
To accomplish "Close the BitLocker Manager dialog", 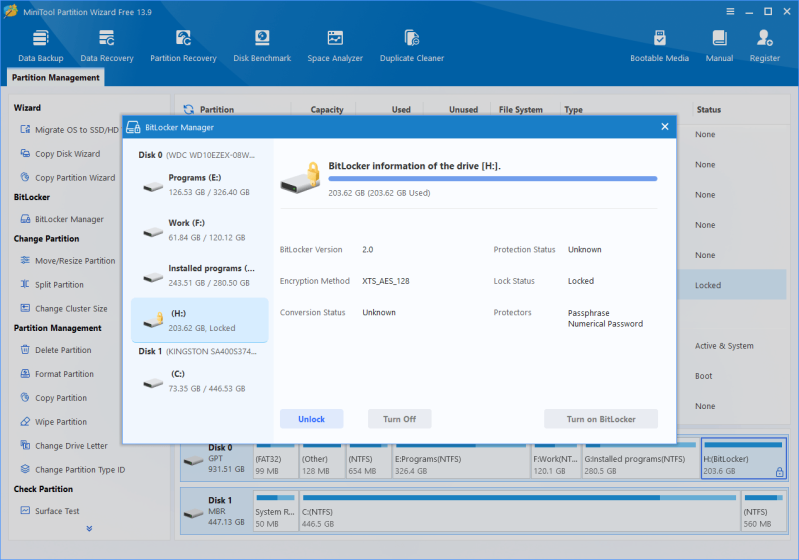I will [x=664, y=127].
